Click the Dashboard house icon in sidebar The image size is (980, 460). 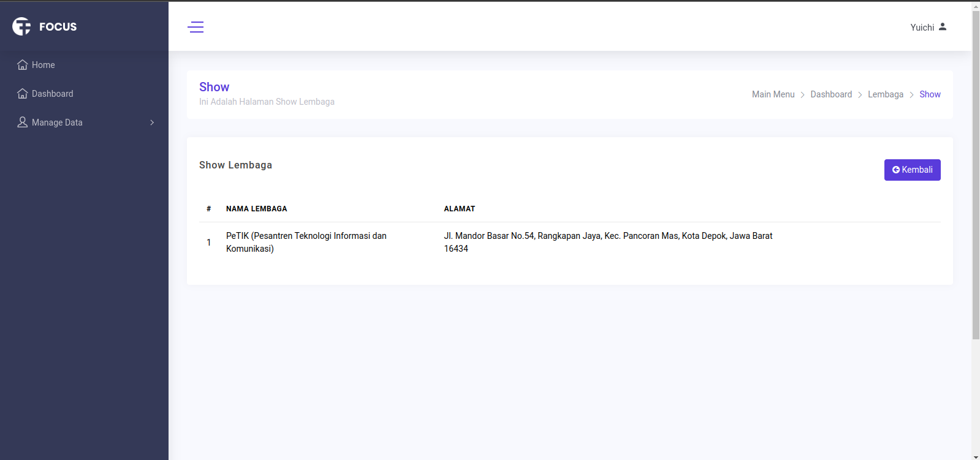[23, 94]
